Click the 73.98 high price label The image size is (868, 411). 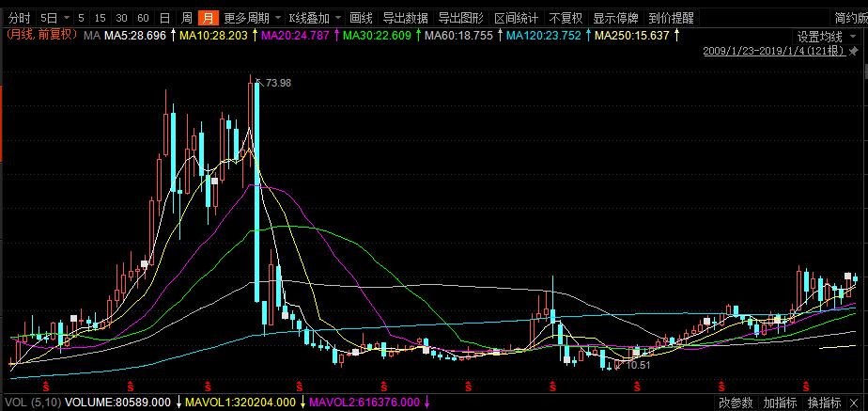tap(278, 83)
